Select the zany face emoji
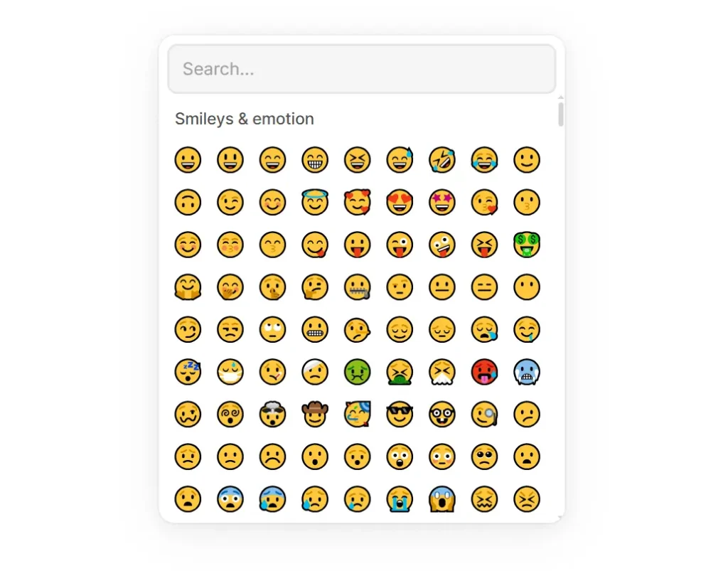 [442, 245]
